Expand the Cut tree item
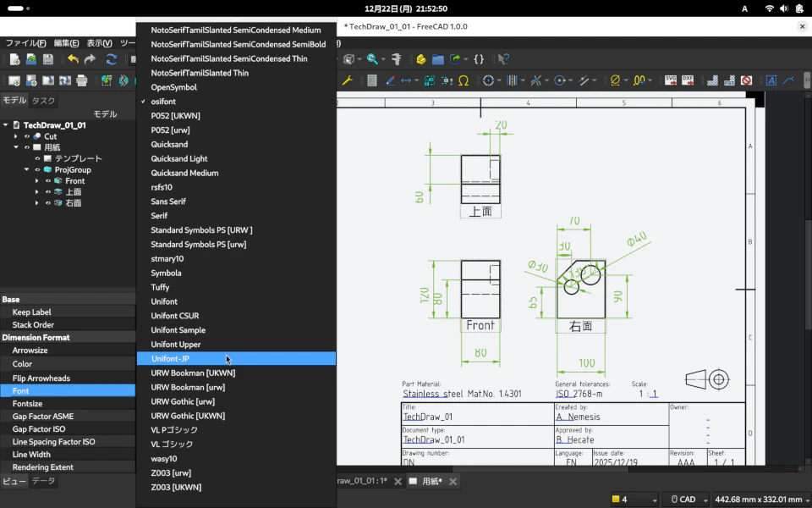 pyautogui.click(x=16, y=136)
